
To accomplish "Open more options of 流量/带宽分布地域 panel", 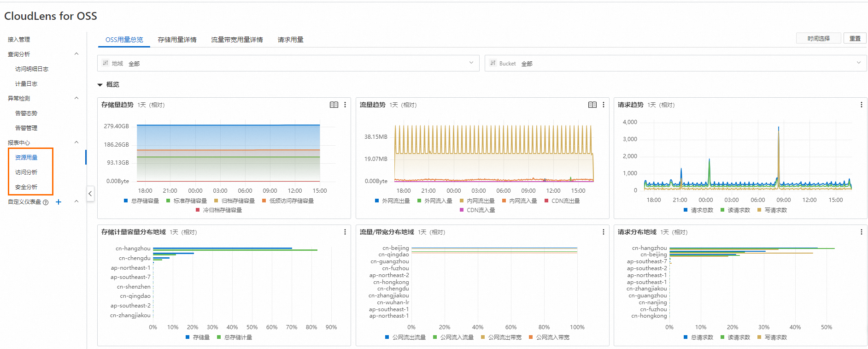I will point(604,232).
